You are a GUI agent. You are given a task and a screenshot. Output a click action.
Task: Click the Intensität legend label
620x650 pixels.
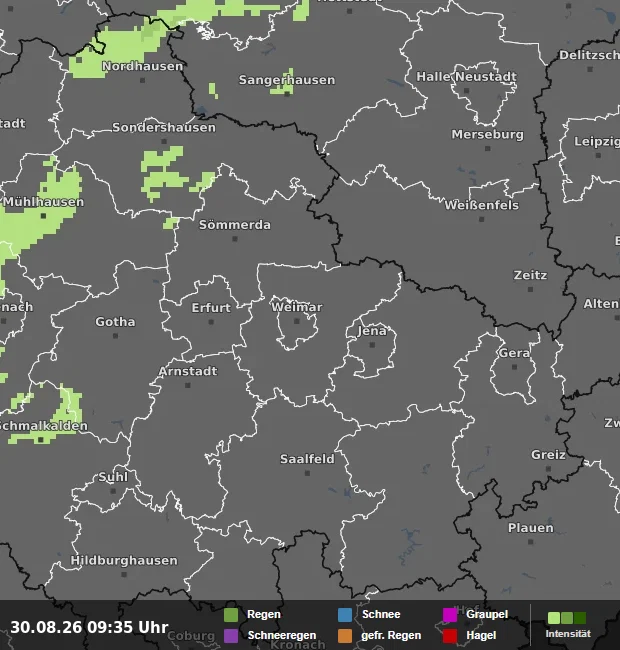568,634
